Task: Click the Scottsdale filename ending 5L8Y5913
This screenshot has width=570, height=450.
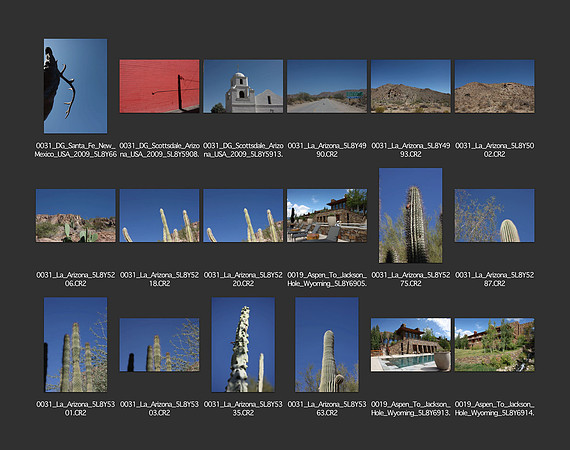Action: [243, 150]
